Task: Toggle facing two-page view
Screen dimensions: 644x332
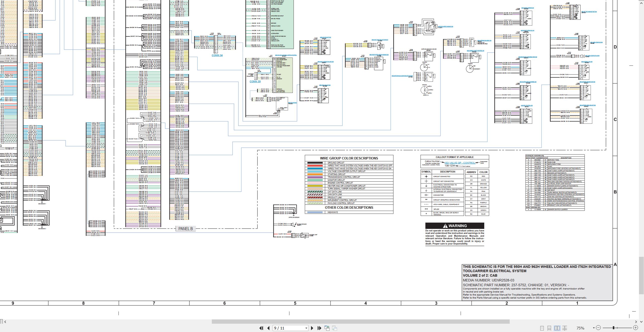Action: [x=557, y=328]
